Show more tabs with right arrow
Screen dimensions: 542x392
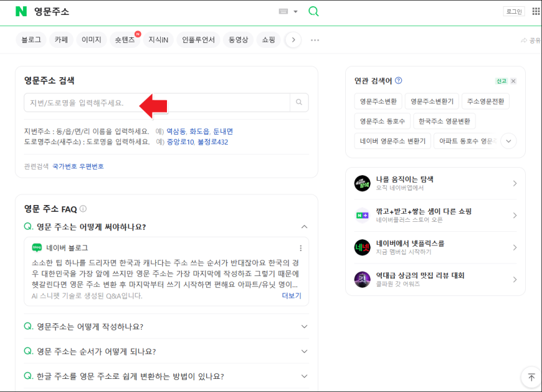293,40
